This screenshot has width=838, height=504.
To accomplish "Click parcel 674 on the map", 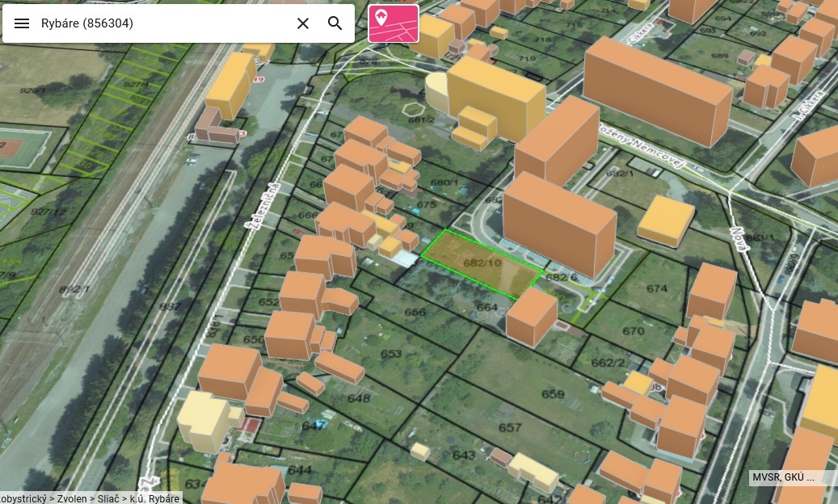I will 657,289.
